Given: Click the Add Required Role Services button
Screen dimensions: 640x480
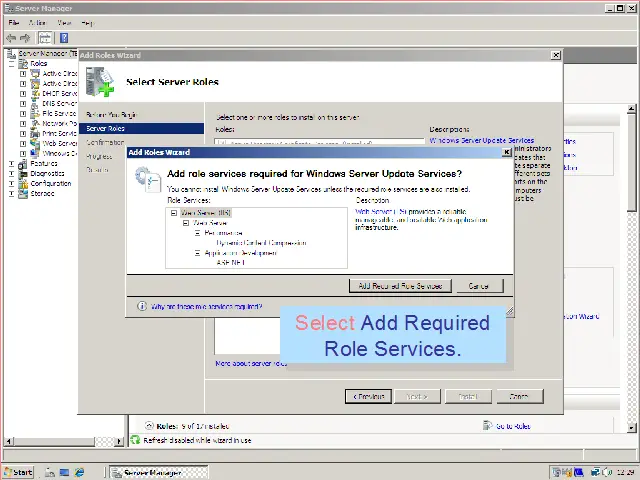Looking at the screenshot, I should [x=400, y=286].
